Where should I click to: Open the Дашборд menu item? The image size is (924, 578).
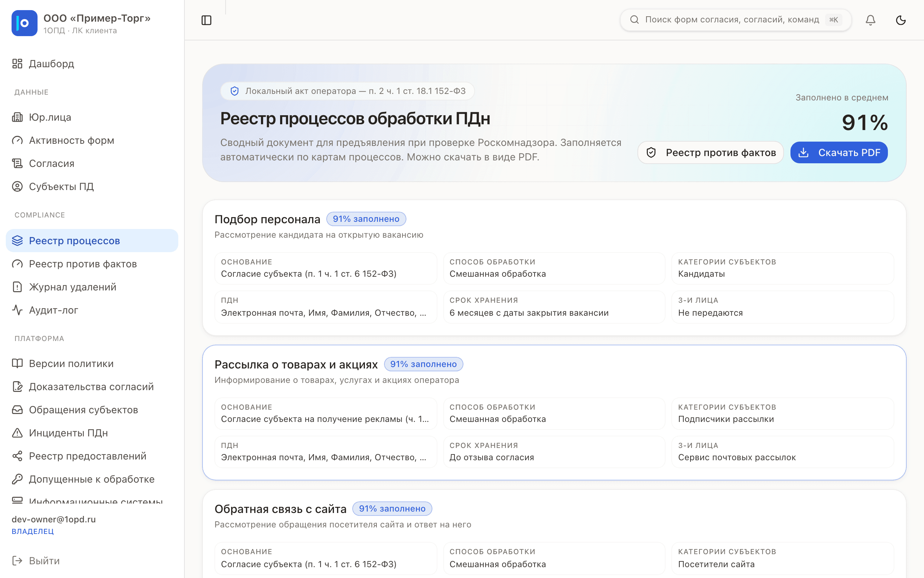[x=92, y=64]
